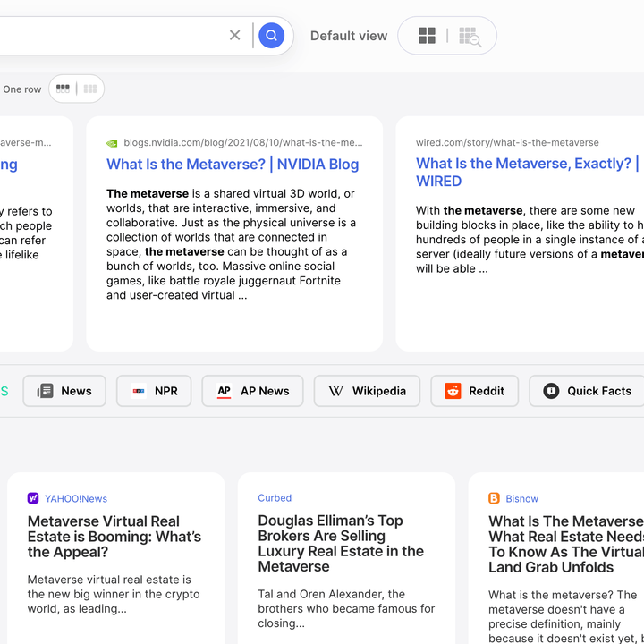Select the Reddit app button
This screenshot has height=644, width=644.
(x=474, y=391)
